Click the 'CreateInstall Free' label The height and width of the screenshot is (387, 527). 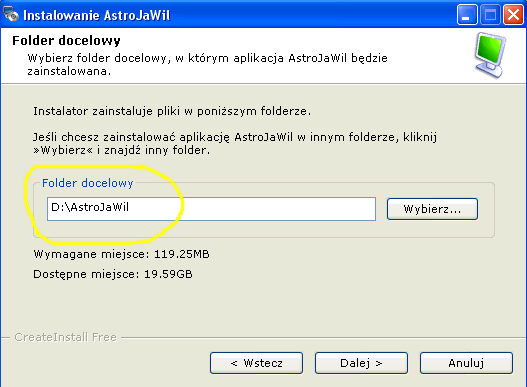(66, 337)
